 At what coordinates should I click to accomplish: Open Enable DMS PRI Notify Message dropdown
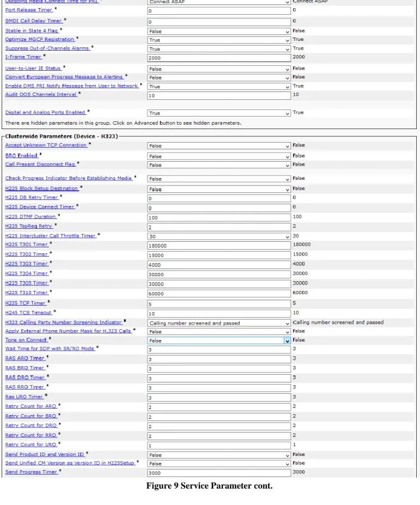(x=219, y=87)
